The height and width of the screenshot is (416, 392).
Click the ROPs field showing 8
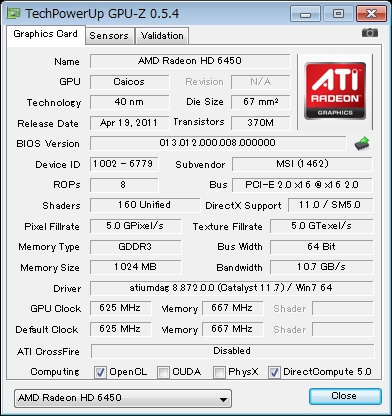(124, 185)
